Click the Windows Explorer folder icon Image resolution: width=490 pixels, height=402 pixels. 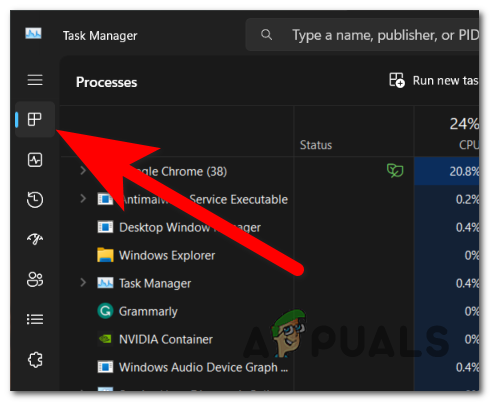click(x=105, y=255)
